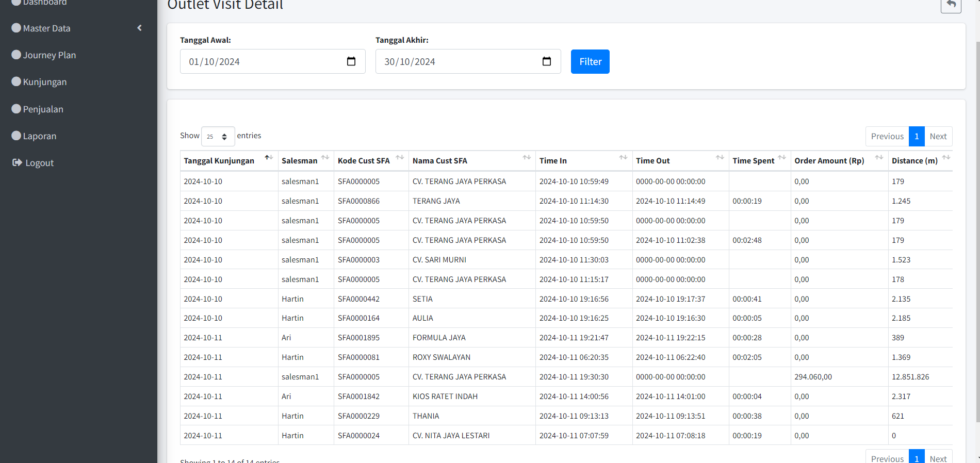Click the Laporan circle icon
Image resolution: width=980 pixels, height=463 pixels.
point(17,136)
